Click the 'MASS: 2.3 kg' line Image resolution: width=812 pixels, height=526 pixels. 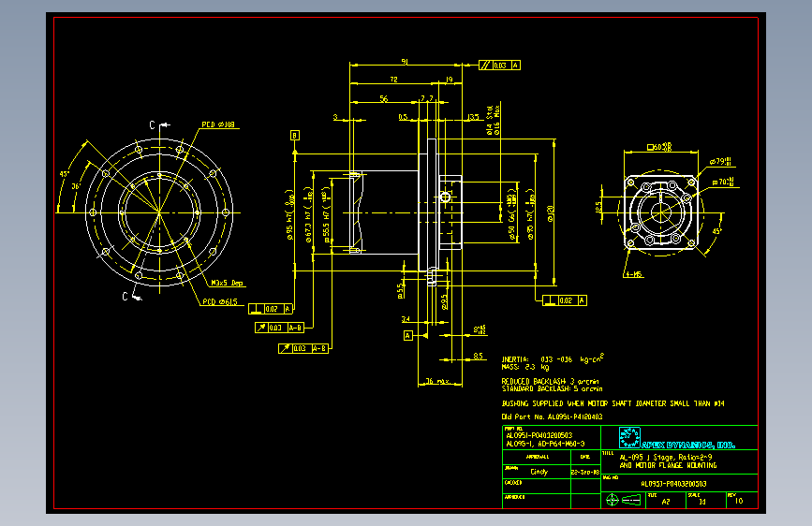pos(525,367)
